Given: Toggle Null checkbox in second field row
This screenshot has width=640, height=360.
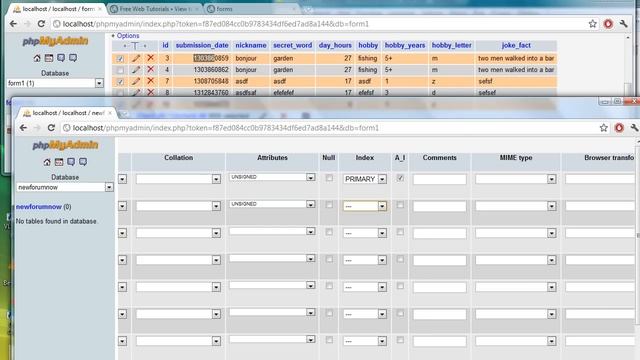Looking at the screenshot, I should [329, 205].
